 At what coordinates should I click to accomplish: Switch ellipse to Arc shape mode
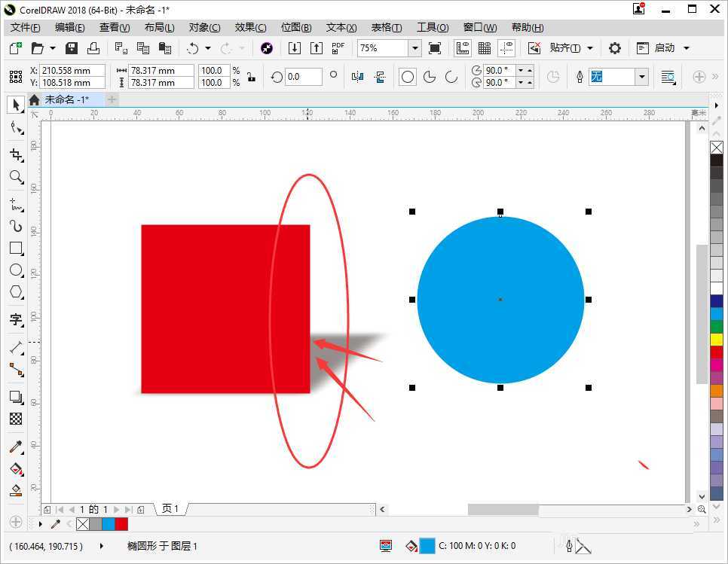click(451, 77)
